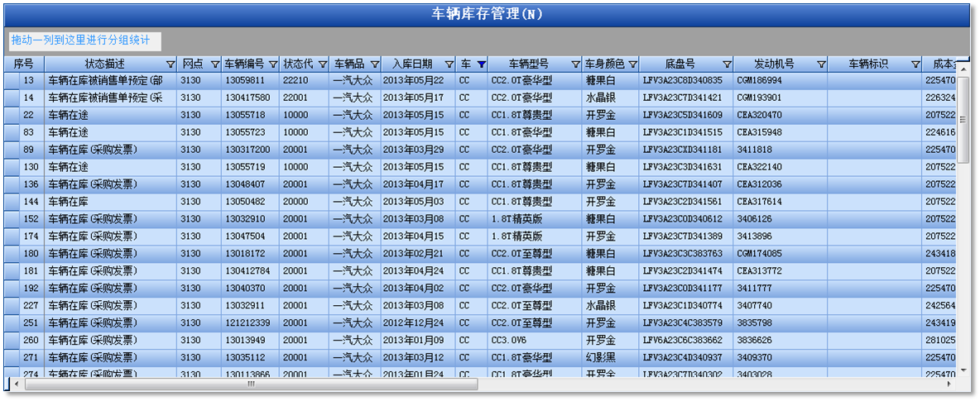Expand the 车辆型号 column filter dropdown
Screen dimensions: 980x401
575,64
